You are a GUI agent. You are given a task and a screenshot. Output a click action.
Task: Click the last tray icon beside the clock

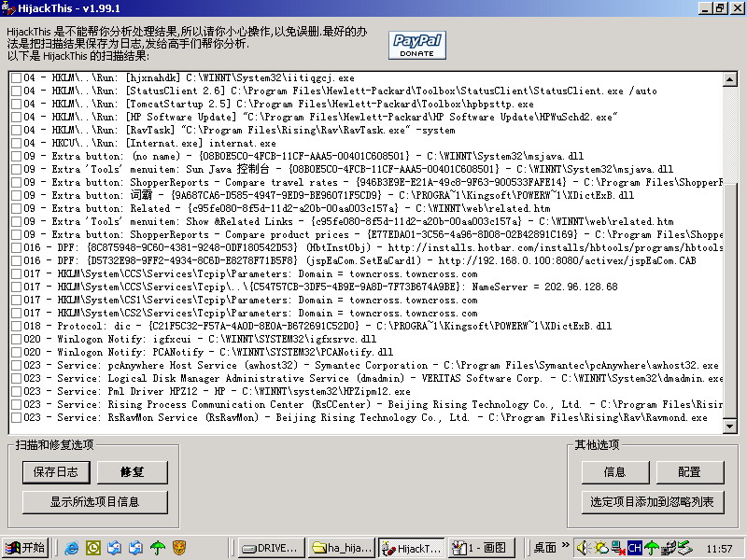pos(685,548)
